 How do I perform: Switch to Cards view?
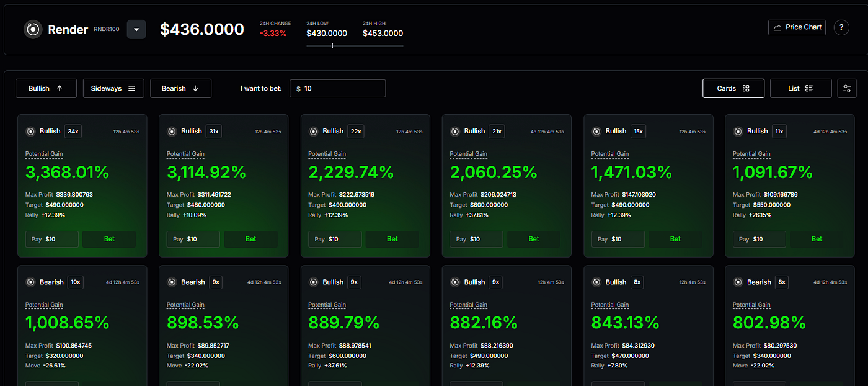pos(733,88)
